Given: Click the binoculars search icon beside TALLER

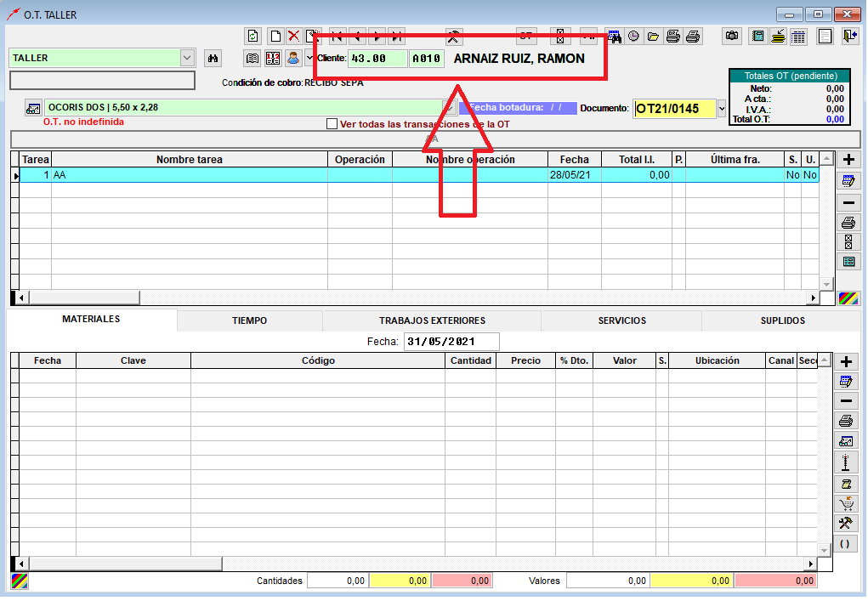Looking at the screenshot, I should click(x=213, y=58).
